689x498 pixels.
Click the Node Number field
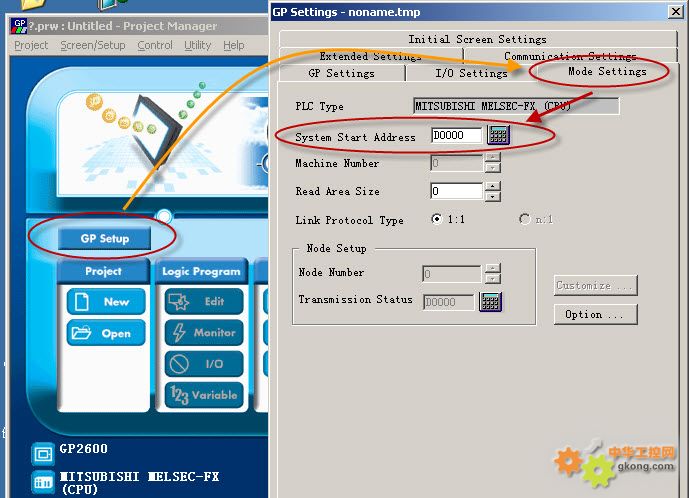[452, 274]
